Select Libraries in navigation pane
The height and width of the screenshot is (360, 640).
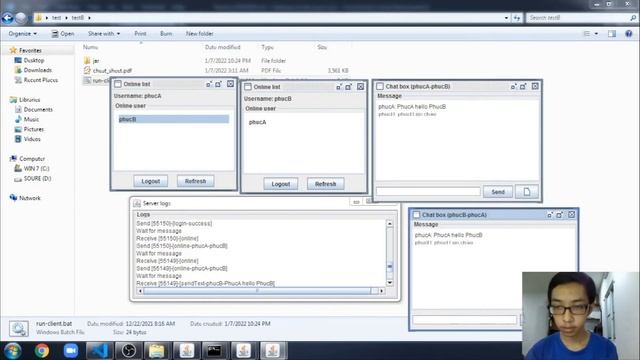click(x=29, y=100)
